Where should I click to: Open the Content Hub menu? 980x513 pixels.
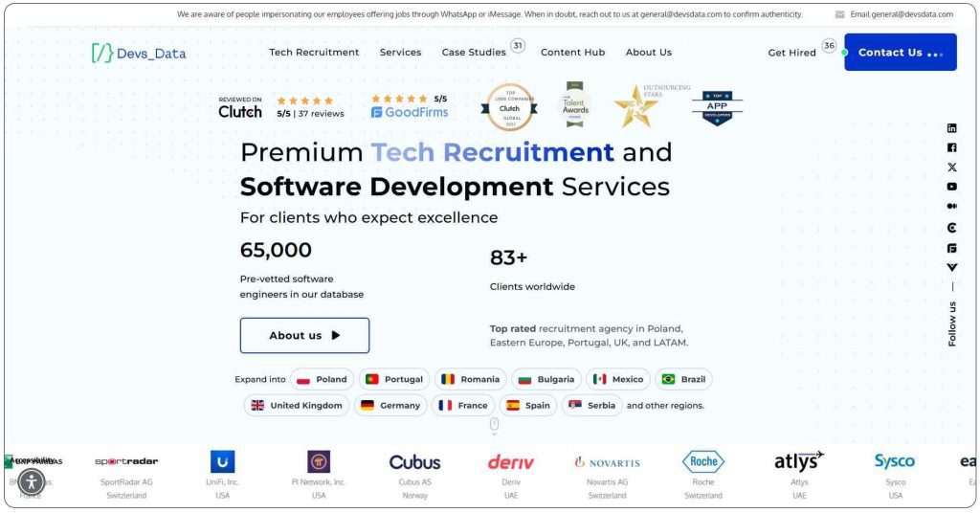point(572,53)
